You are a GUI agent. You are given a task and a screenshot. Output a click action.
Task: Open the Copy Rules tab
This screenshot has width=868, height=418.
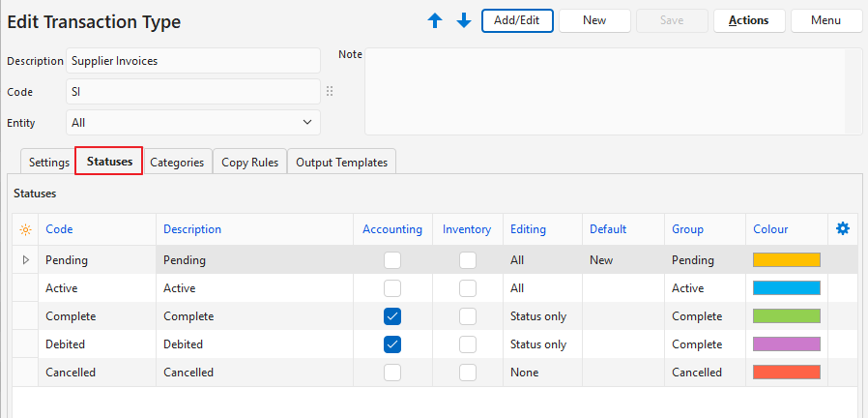tap(249, 162)
